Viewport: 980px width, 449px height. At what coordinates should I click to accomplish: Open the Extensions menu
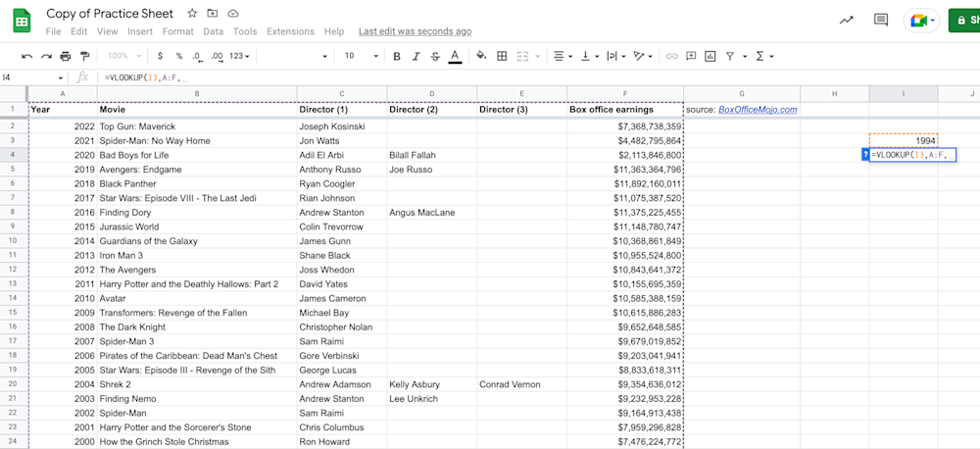pos(291,31)
